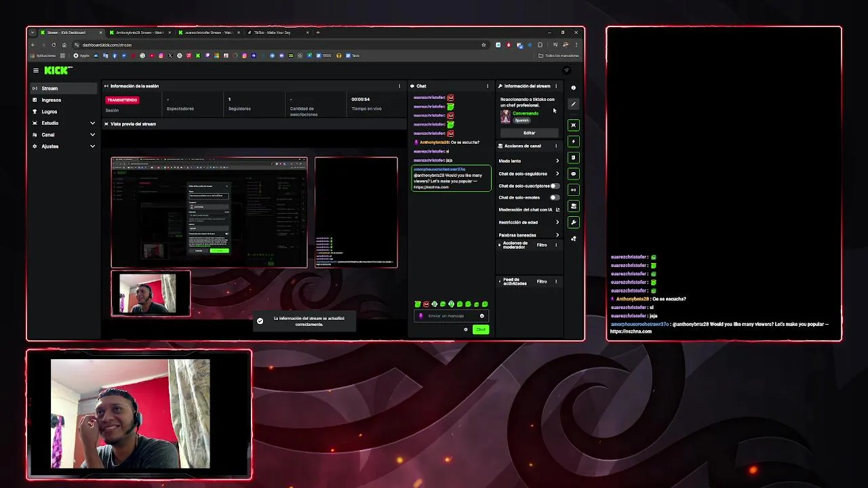Go back in Chrome browser

[x=33, y=45]
